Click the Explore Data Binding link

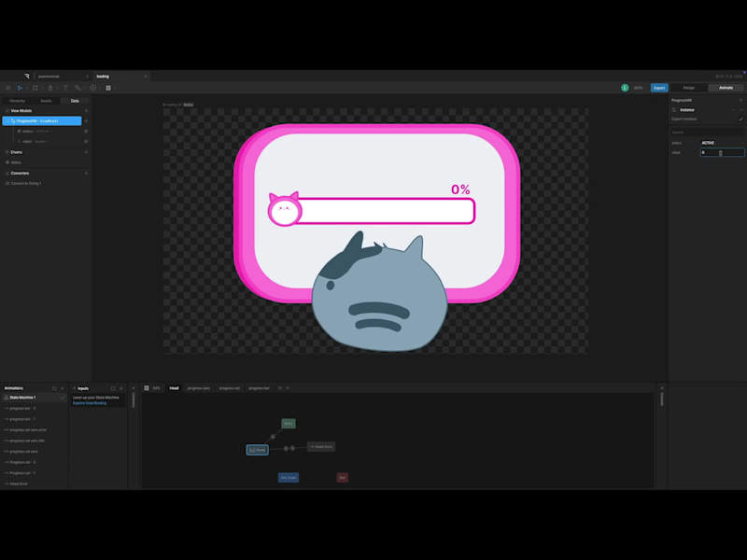click(x=90, y=403)
